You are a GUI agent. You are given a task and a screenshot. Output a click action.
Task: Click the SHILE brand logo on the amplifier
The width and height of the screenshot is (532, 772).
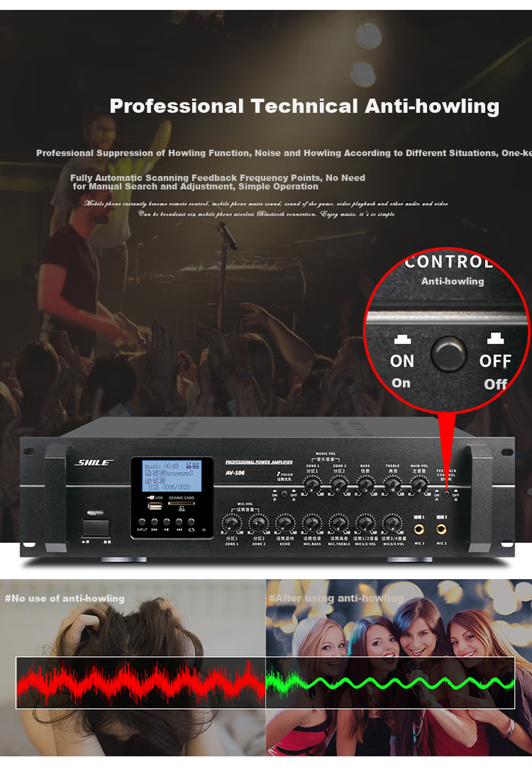(94, 463)
